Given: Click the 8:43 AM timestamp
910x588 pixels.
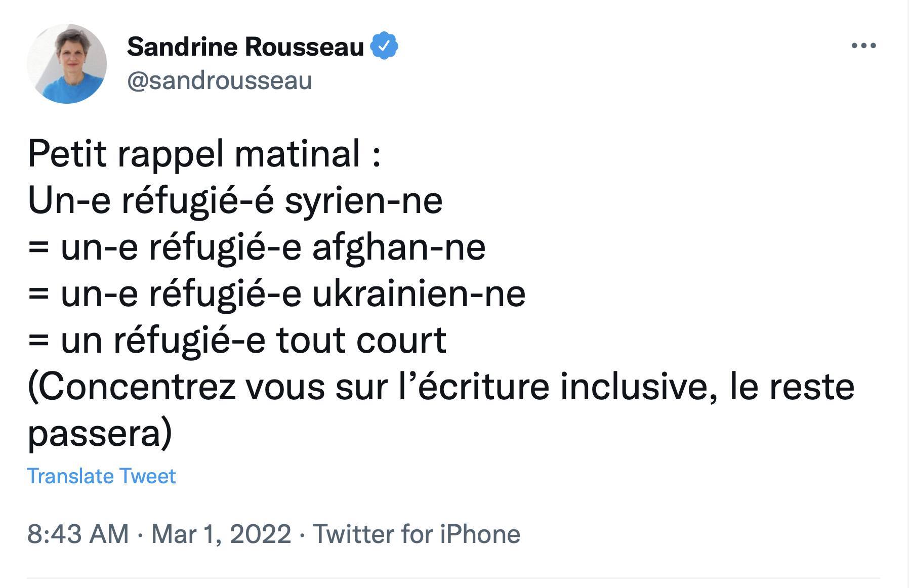Looking at the screenshot, I should pyautogui.click(x=78, y=534).
